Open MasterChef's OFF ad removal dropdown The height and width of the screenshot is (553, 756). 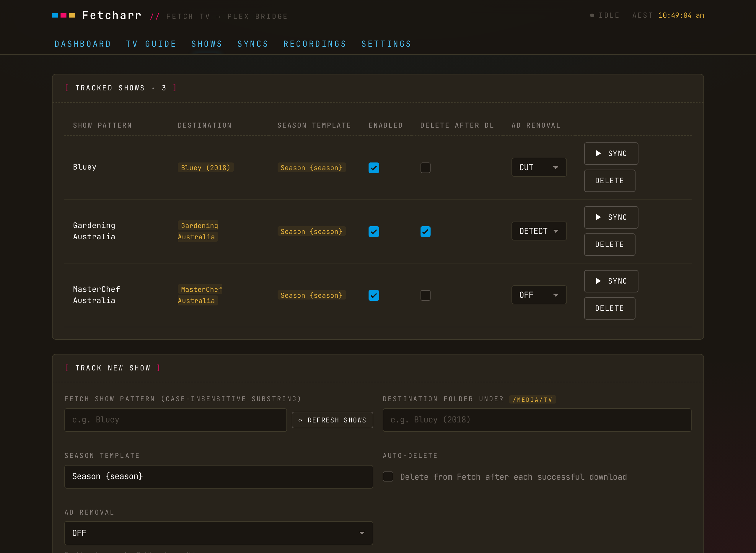point(539,295)
